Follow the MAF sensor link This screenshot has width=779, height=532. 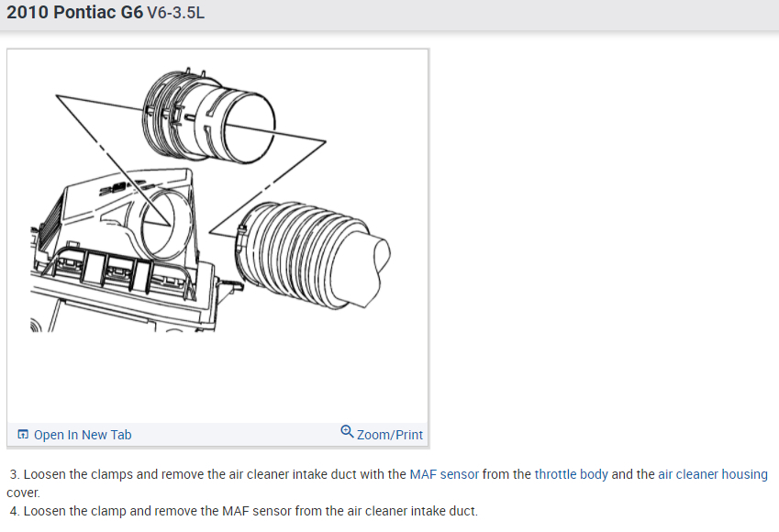click(x=444, y=474)
